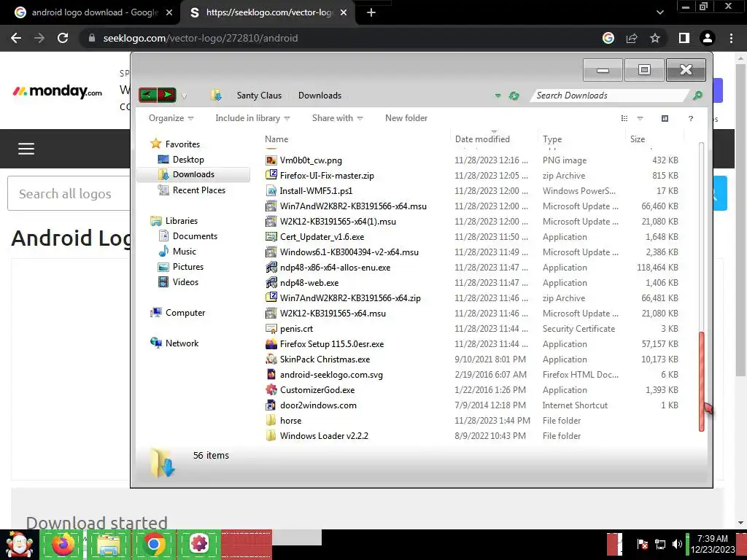This screenshot has height=560, width=747.
Task: Open the Organize menu
Action: tap(171, 118)
